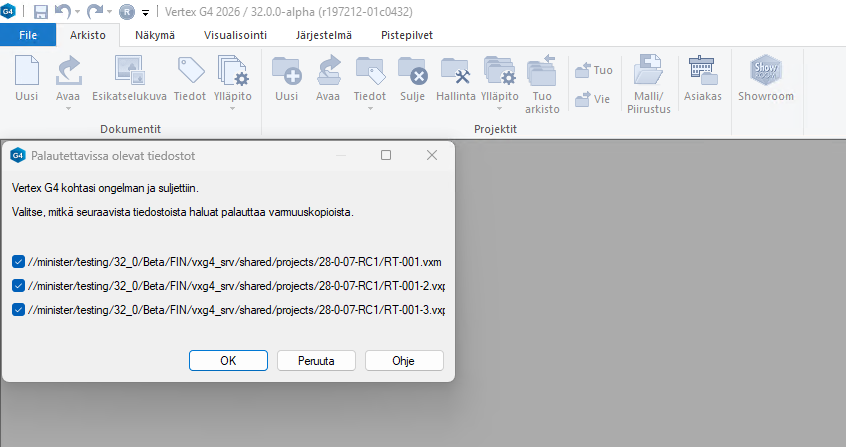Open Esikatselukuva preview image tool
This screenshot has width=846, height=447.
[129, 70]
